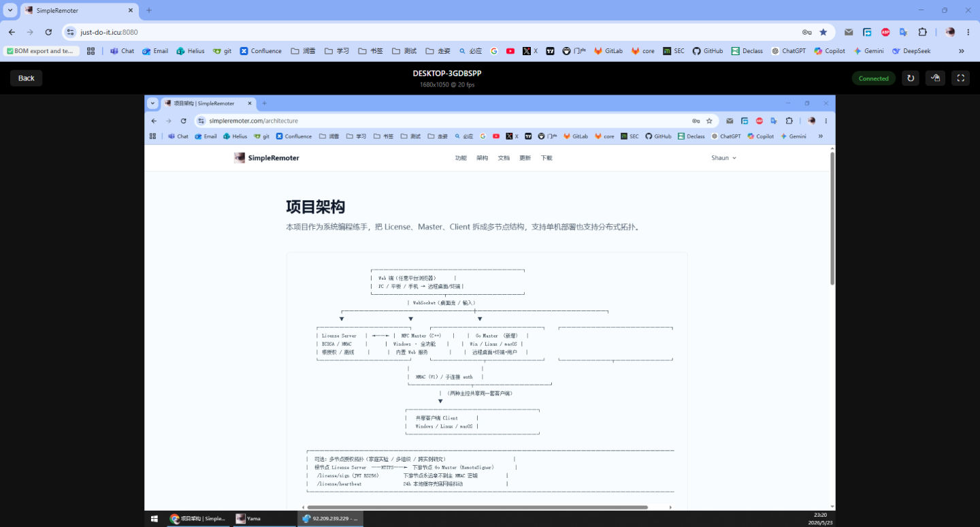Open the Helius bookmark in remote bookmarks bar
The image size is (980, 527).
pos(235,136)
